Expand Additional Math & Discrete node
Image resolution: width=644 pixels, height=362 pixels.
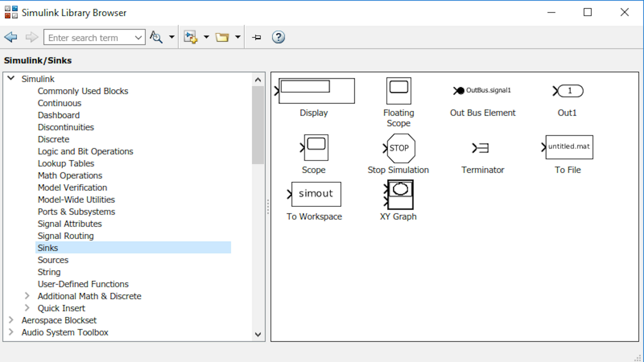tap(27, 296)
